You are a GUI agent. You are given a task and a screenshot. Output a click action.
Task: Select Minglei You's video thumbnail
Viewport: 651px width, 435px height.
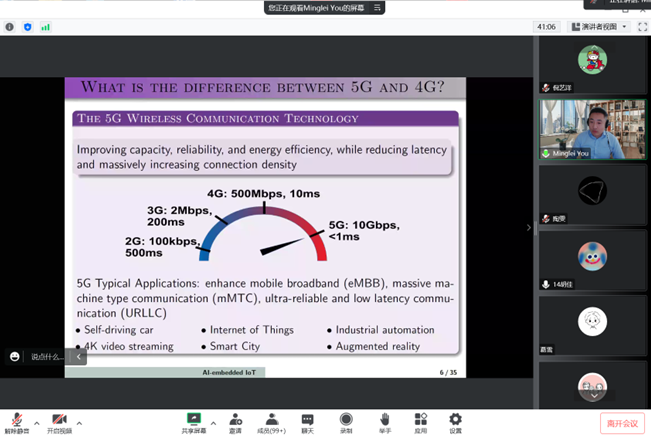click(592, 129)
